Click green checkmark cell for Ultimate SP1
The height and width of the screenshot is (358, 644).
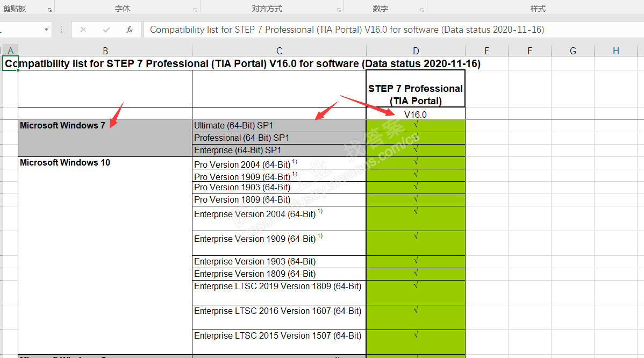pyautogui.click(x=416, y=126)
